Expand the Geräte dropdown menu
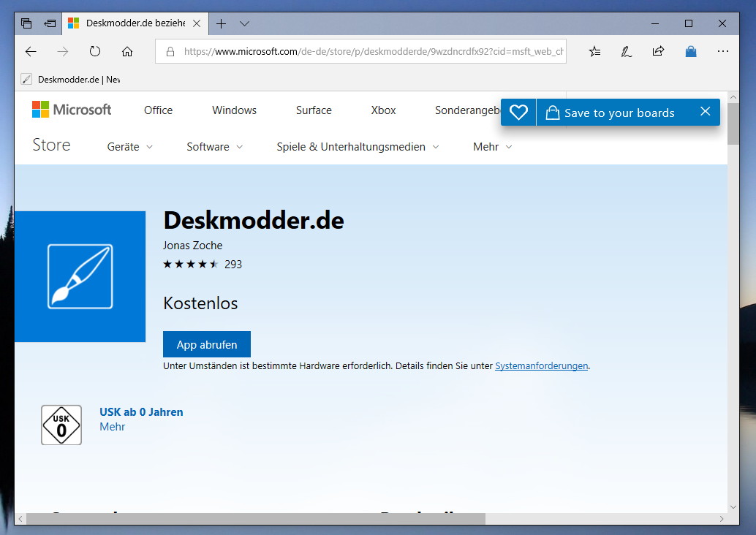The image size is (756, 535). pos(129,147)
